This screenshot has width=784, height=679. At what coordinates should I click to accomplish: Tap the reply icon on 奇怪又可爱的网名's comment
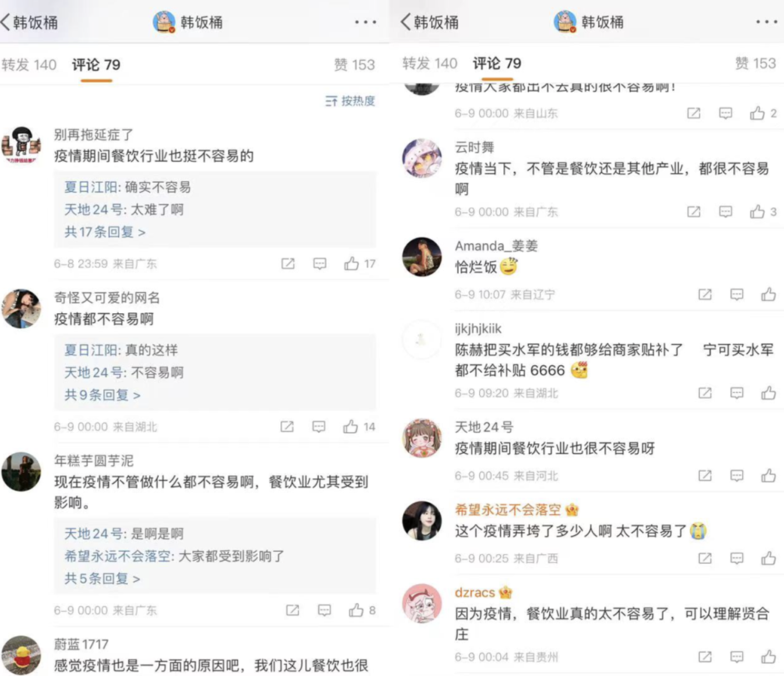click(319, 427)
